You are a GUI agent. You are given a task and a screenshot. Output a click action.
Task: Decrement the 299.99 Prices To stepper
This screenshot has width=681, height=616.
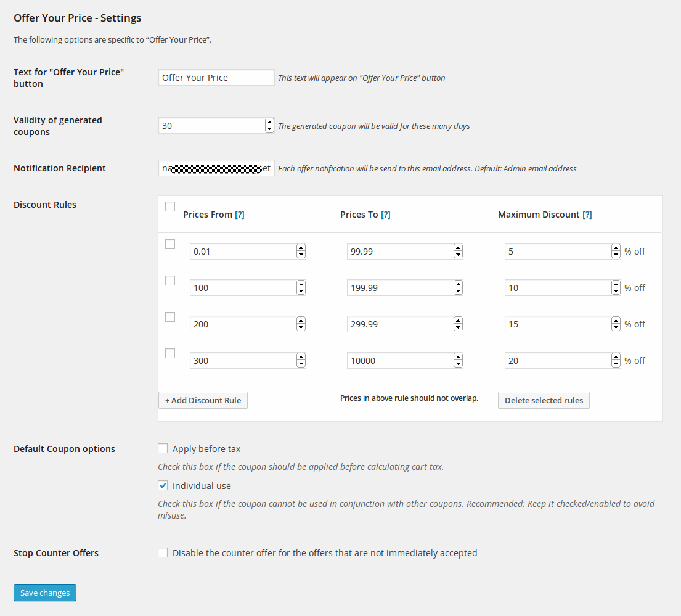458,328
